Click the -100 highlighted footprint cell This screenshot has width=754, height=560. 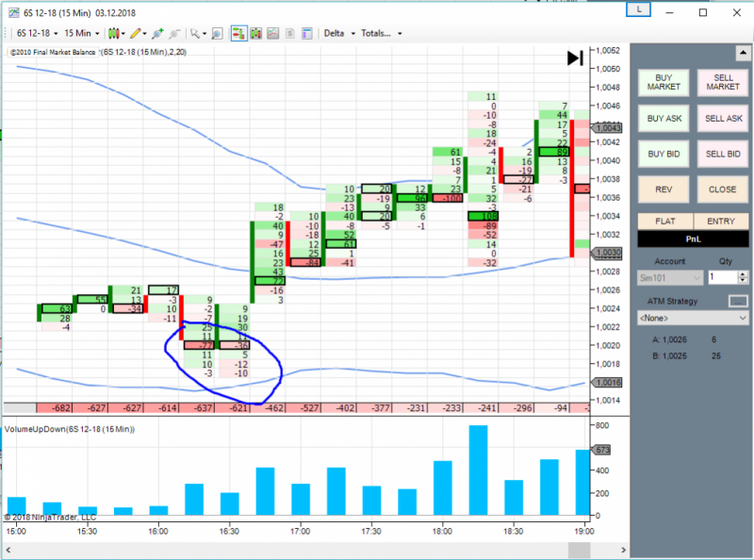pyautogui.click(x=448, y=198)
